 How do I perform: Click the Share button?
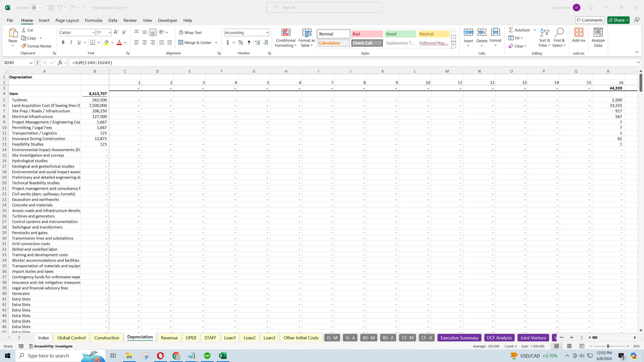pos(618,20)
